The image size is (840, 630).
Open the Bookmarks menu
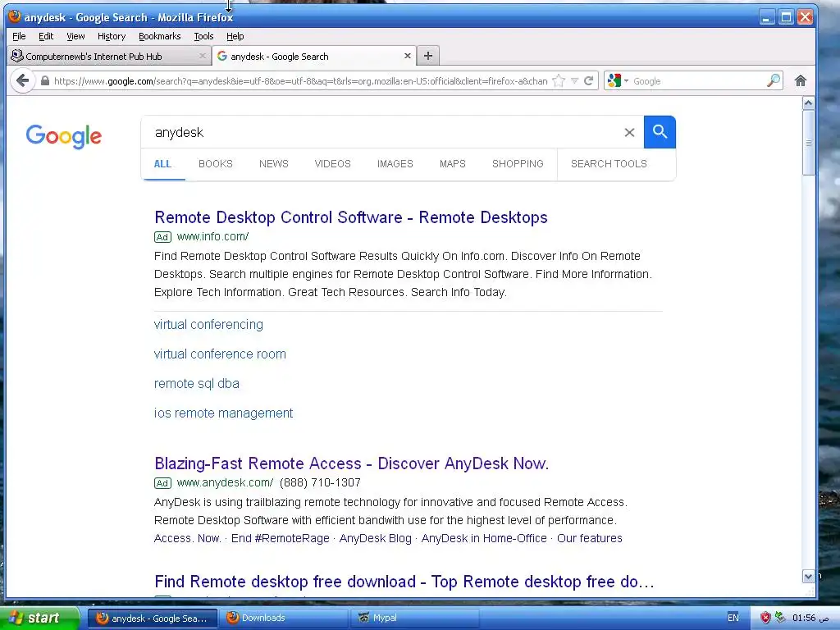tap(160, 36)
